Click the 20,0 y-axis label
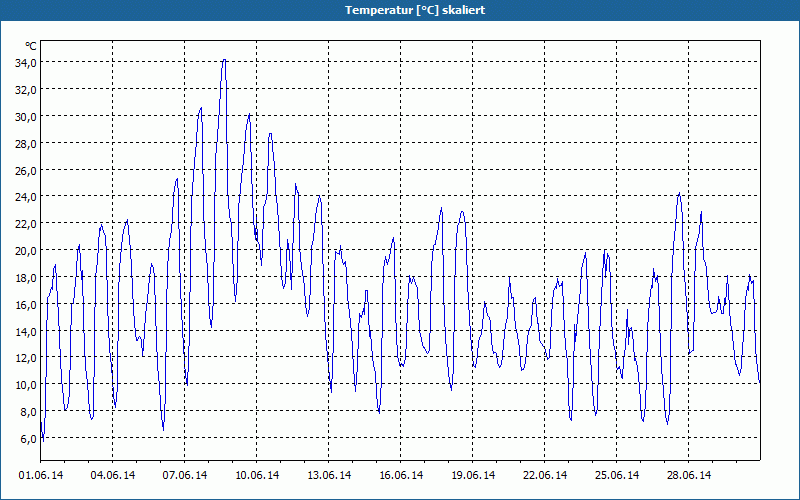The width and height of the screenshot is (800, 500). point(26,251)
